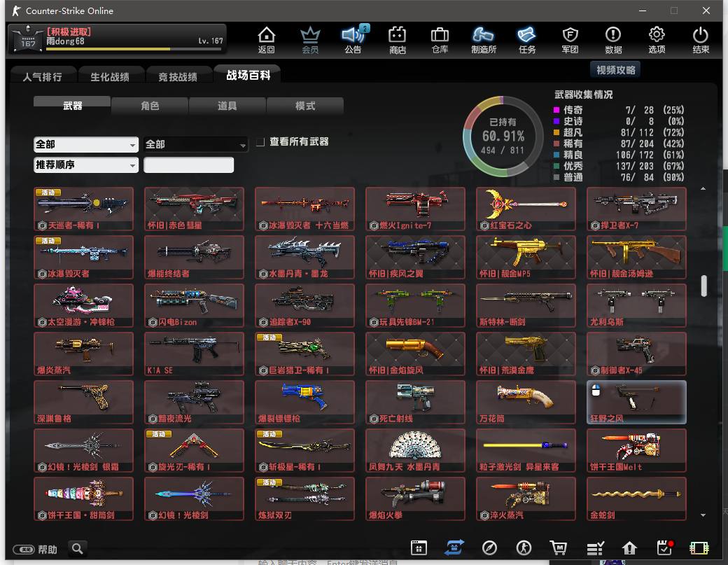Click the magnifier search icon at bottom
The height and width of the screenshot is (565, 728).
click(x=78, y=549)
